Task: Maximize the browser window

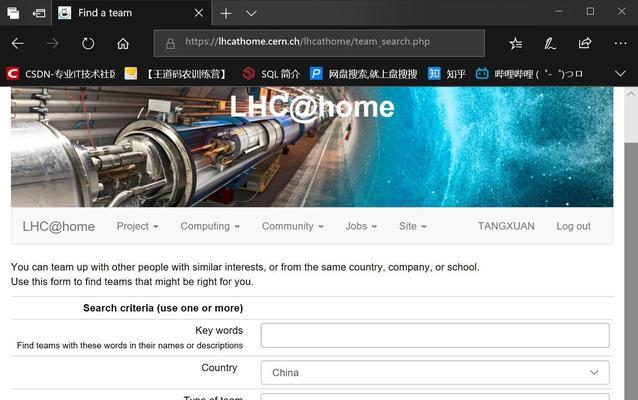Action: 590,12
